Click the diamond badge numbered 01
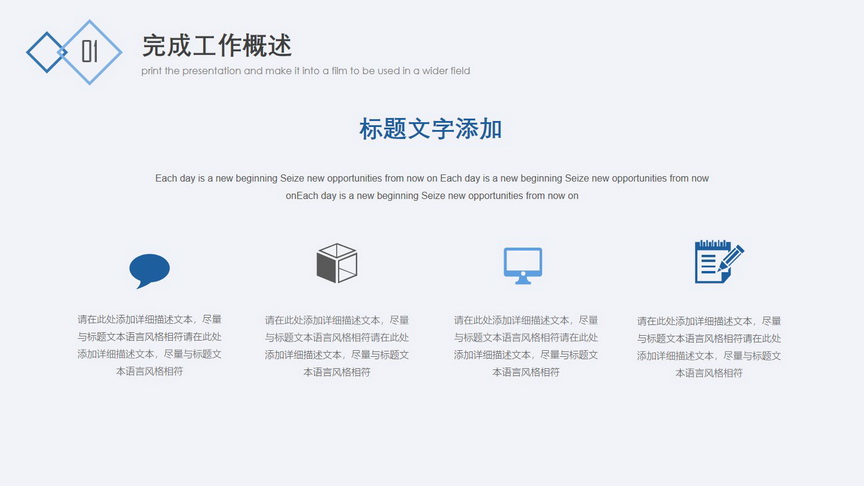Image resolution: width=864 pixels, height=486 pixels. coord(89,52)
